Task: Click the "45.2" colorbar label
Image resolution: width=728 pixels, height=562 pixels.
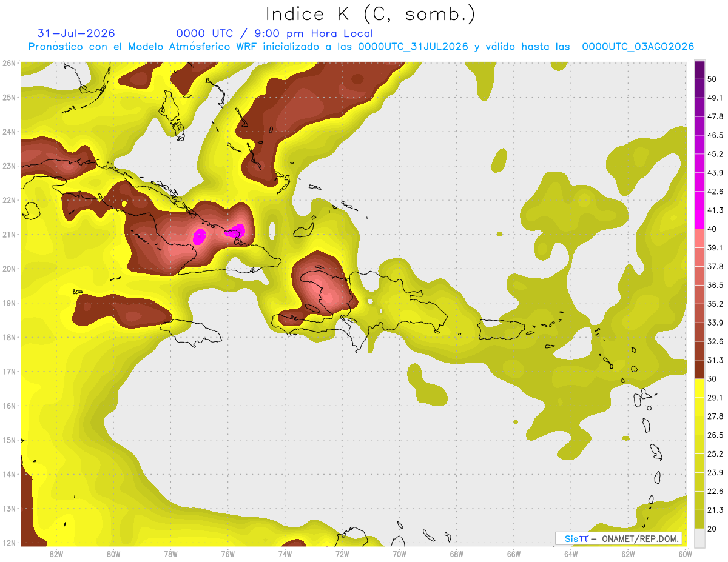Action: (715, 154)
